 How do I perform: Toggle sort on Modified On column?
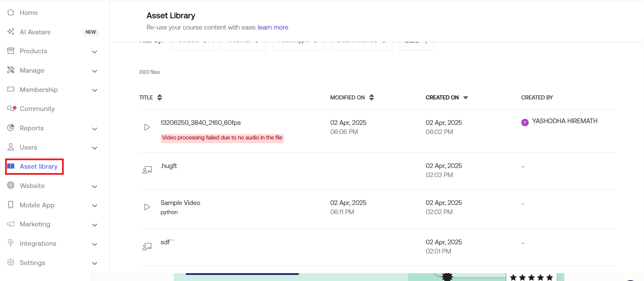371,97
